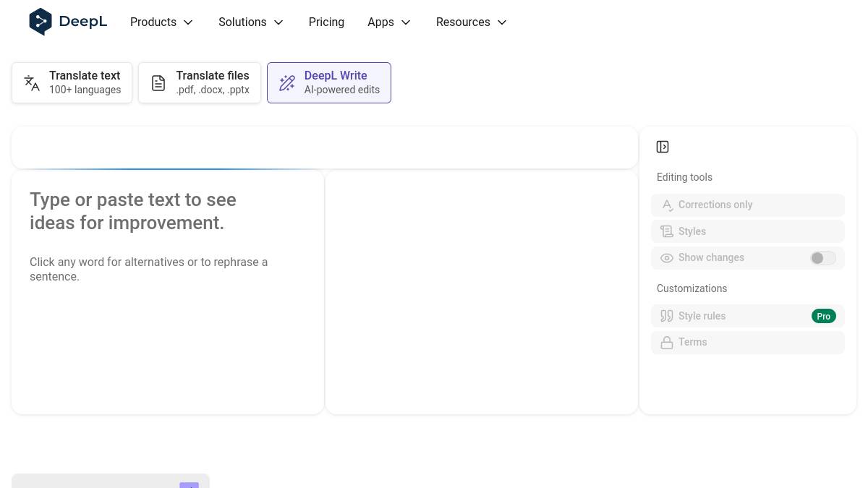Expand the Resources dropdown menu
The image size is (868, 488).
471,22
